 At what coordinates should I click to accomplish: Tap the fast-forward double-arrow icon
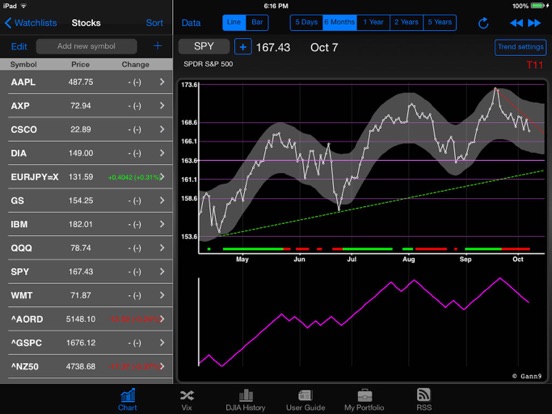point(534,23)
